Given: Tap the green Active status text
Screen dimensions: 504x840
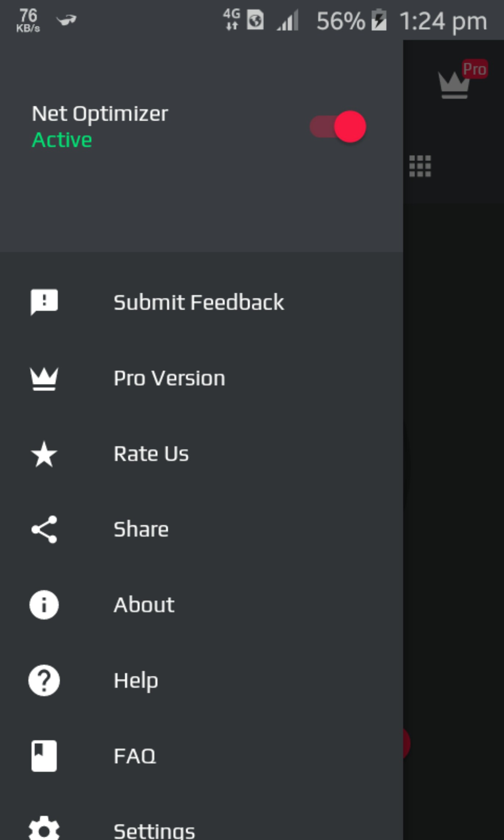Looking at the screenshot, I should 62,140.
